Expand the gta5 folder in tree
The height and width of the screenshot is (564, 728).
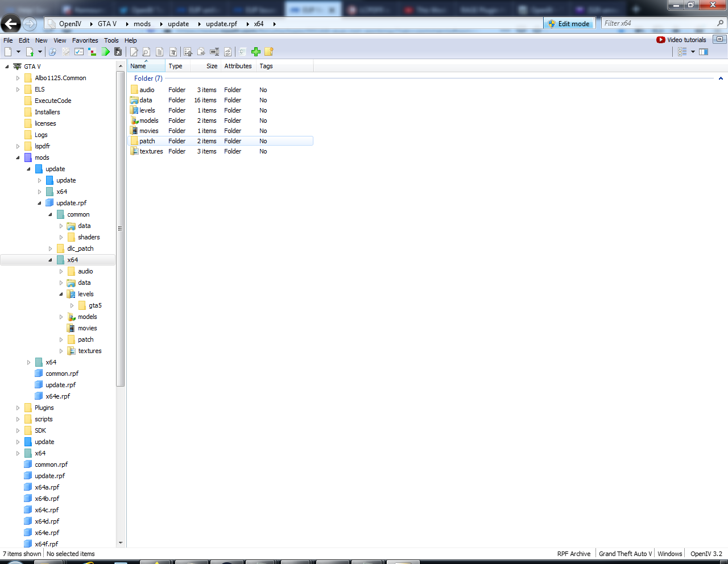tap(72, 305)
